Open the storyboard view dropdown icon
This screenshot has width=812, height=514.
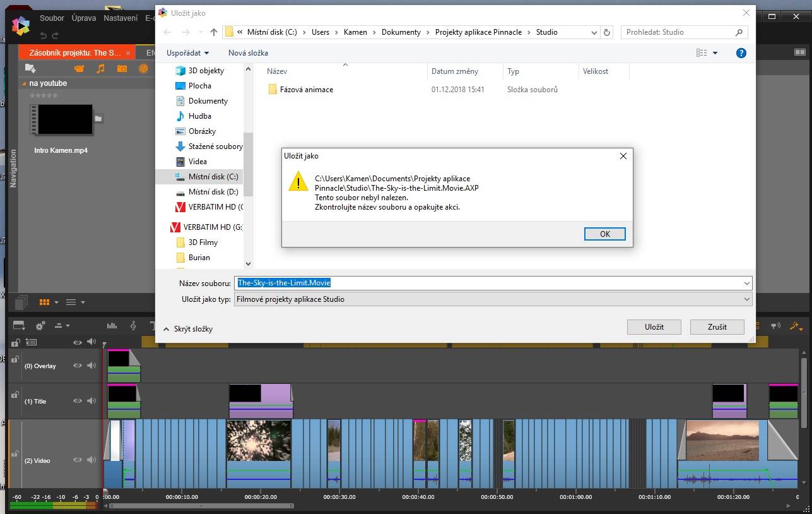(19, 326)
